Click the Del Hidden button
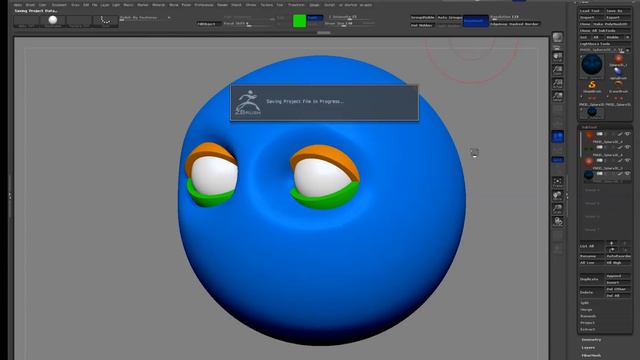640x360 pixels. click(x=423, y=25)
